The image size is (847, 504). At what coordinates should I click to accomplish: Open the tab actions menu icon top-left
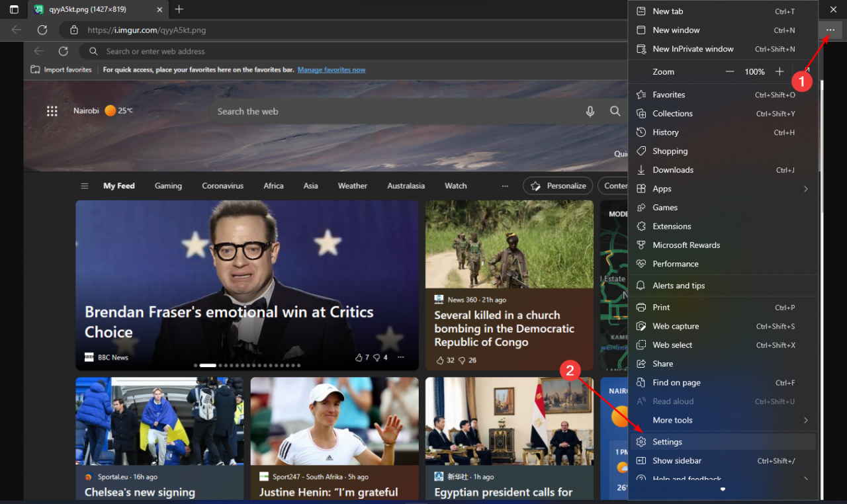pos(13,9)
